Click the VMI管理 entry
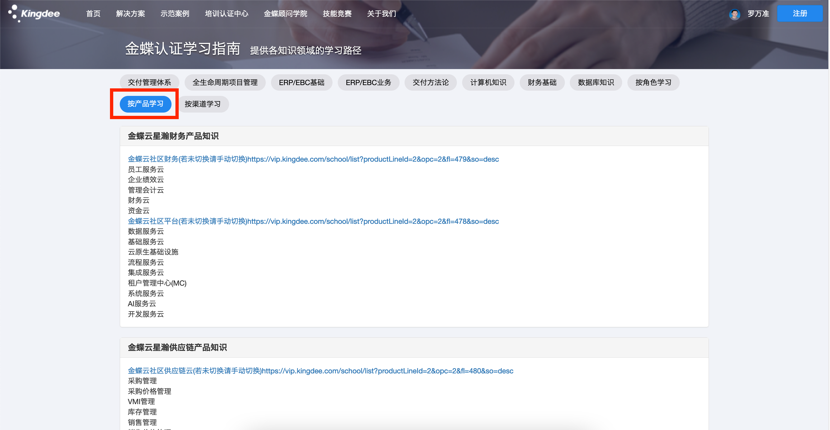 click(x=141, y=401)
